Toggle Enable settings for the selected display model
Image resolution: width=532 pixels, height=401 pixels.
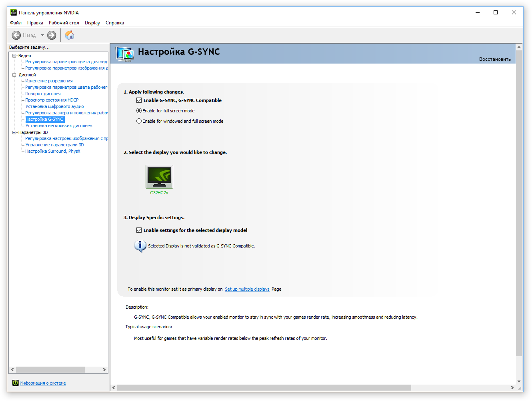click(x=139, y=230)
